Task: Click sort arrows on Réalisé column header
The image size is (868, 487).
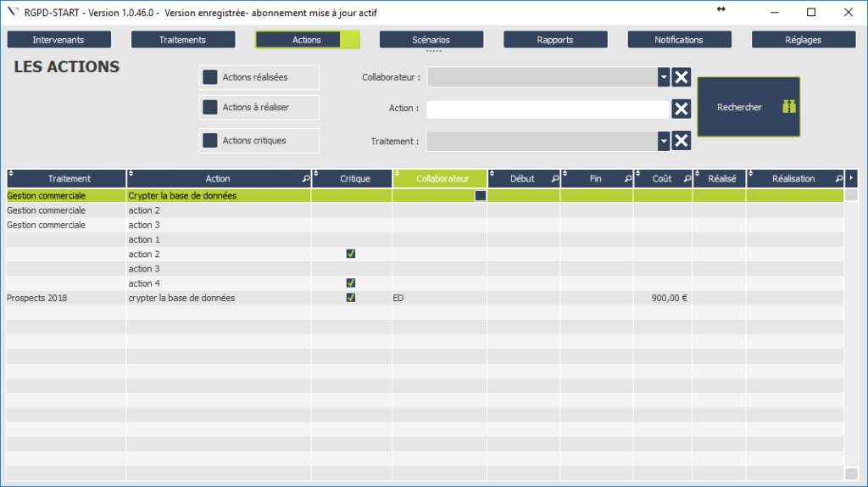Action: (697, 174)
